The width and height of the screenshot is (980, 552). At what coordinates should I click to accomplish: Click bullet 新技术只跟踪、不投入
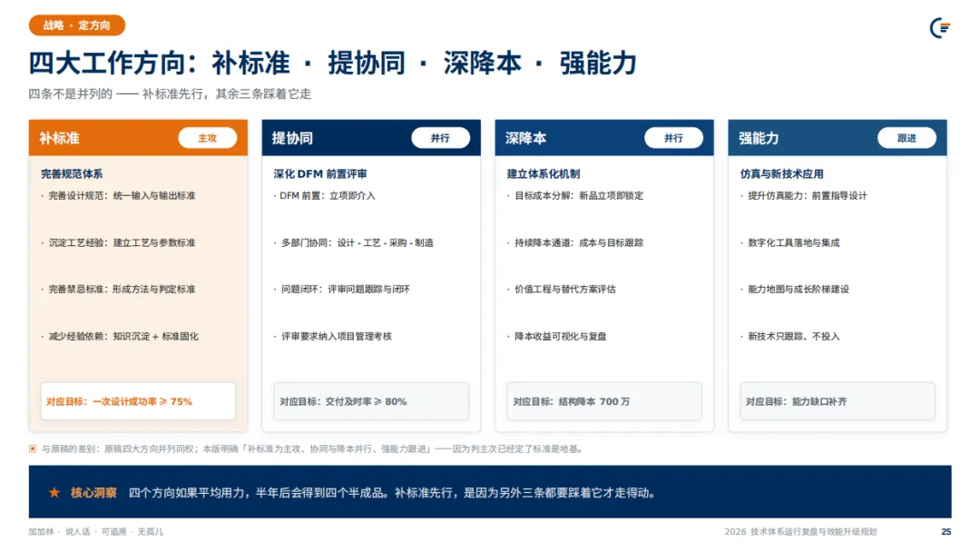(790, 336)
